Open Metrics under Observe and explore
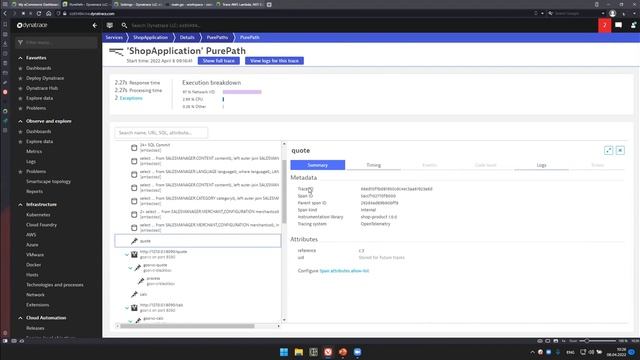Screen dimensions: 640x360 tap(34, 151)
